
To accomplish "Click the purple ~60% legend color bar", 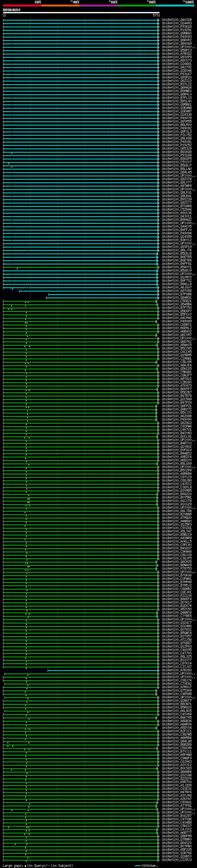I will pyautogui.click(x=98, y=6).
